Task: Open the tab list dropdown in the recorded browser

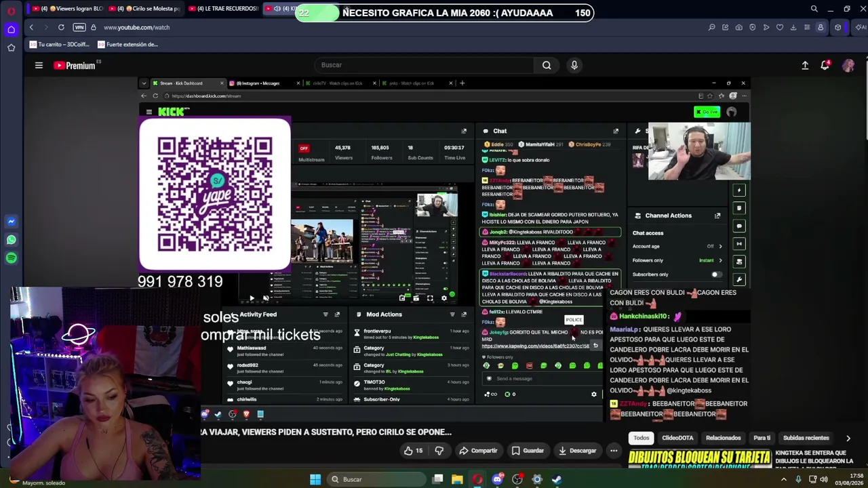Action: click(144, 83)
